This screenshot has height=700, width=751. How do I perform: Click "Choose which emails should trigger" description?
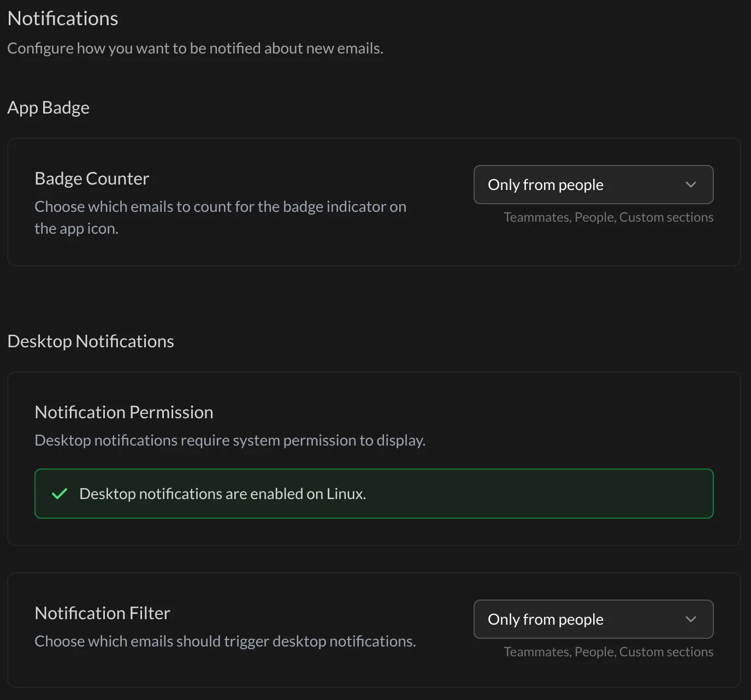tap(226, 641)
